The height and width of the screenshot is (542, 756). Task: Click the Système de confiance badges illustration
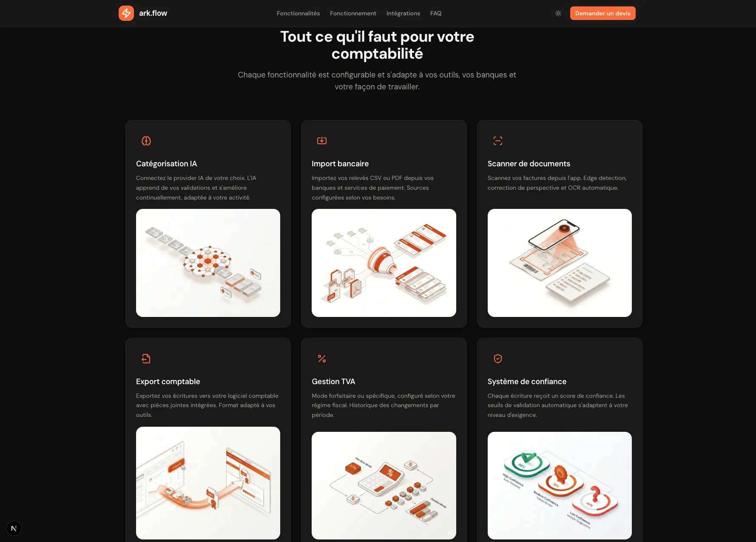560,485
